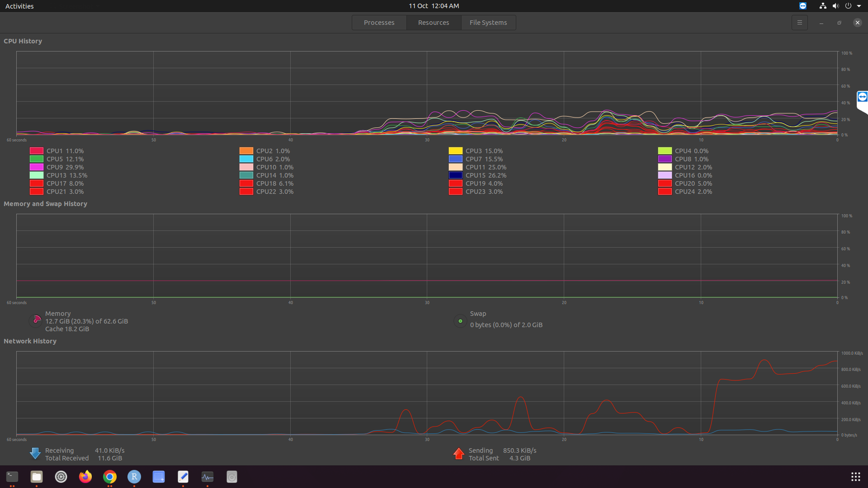
Task: Switch to the File Systems tab
Action: click(x=488, y=23)
